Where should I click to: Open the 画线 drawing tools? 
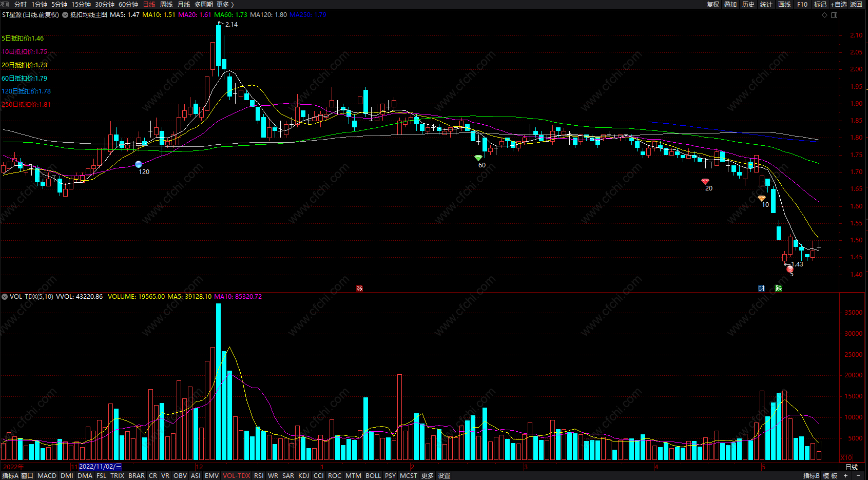(x=784, y=4)
